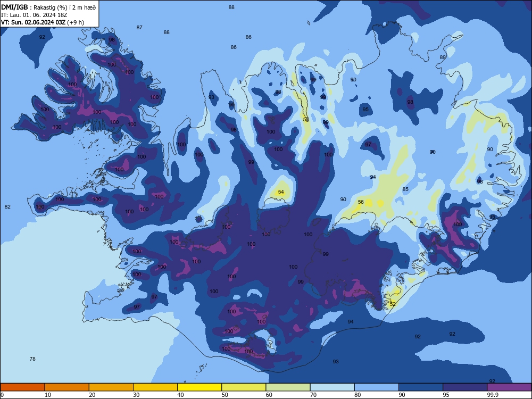This screenshot has height=399, width=532.
Task: Click the purple legend swatch above 99.9
Action: tap(509, 387)
